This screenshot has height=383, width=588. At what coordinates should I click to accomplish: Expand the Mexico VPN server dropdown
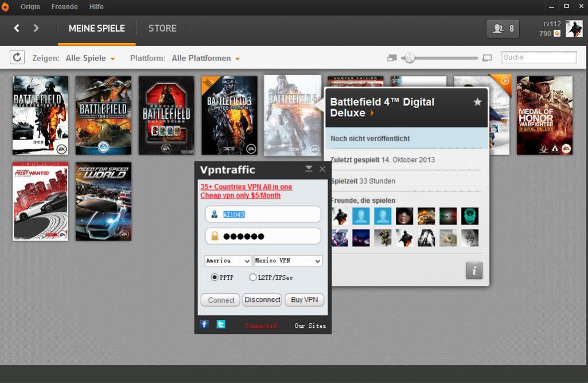287,261
